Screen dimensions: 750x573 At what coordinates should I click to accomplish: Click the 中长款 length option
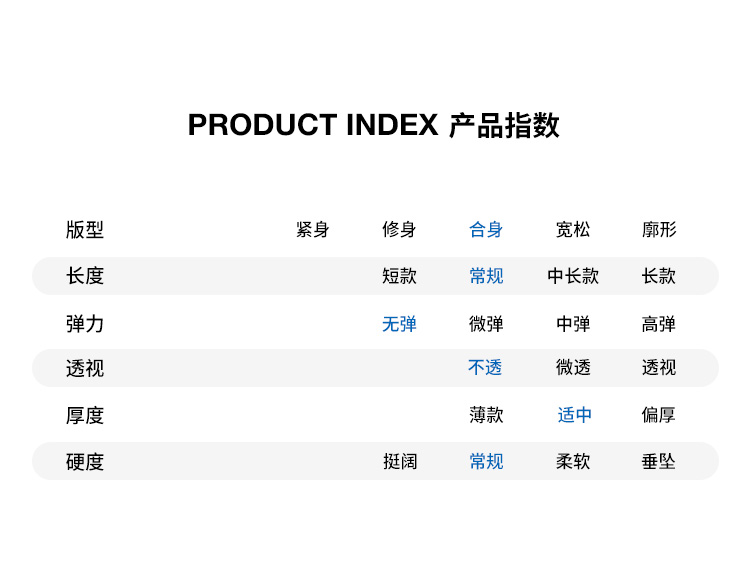[x=573, y=276]
